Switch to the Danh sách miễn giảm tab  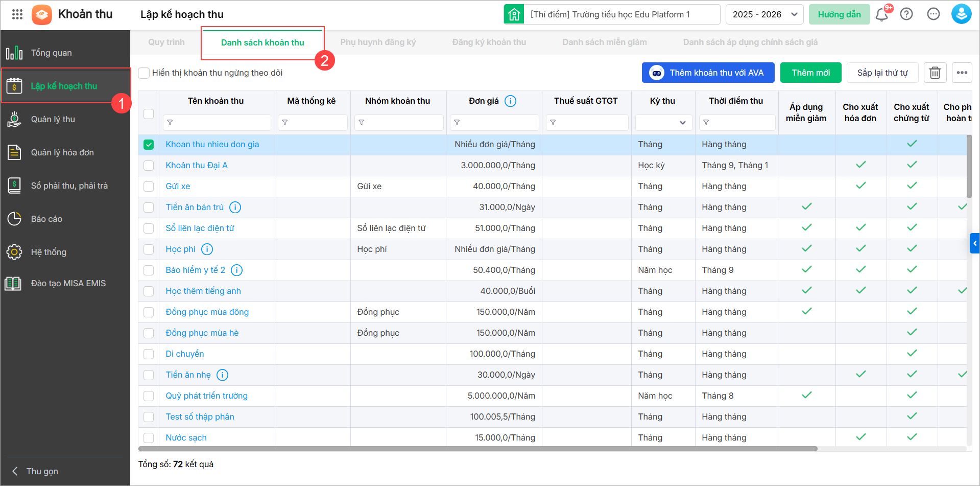point(604,42)
